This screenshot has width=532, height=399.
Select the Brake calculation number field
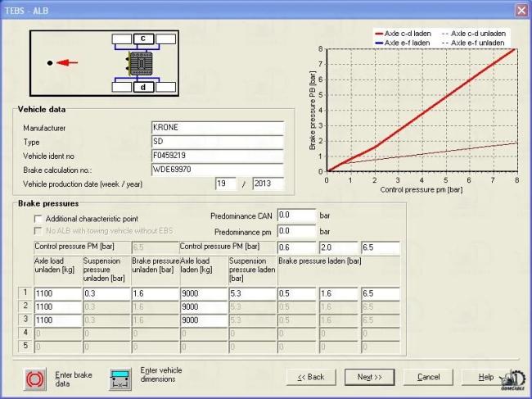pos(217,170)
